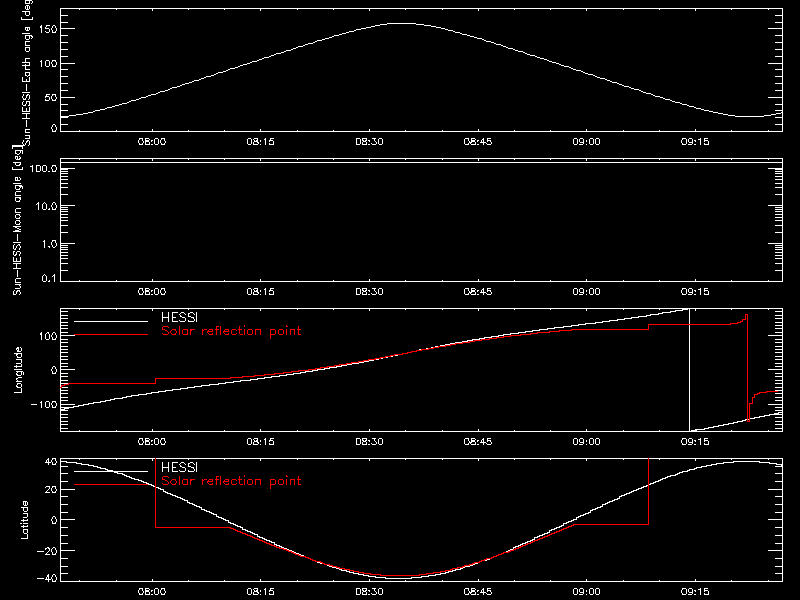Click the 1.0 tick on Moon angle axis

49,244
